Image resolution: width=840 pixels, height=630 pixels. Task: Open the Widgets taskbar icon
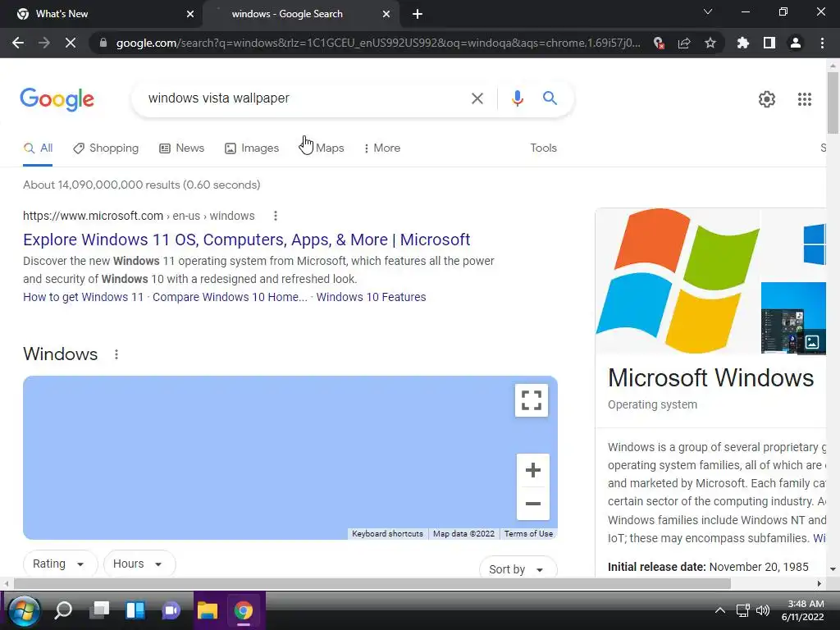click(x=135, y=610)
